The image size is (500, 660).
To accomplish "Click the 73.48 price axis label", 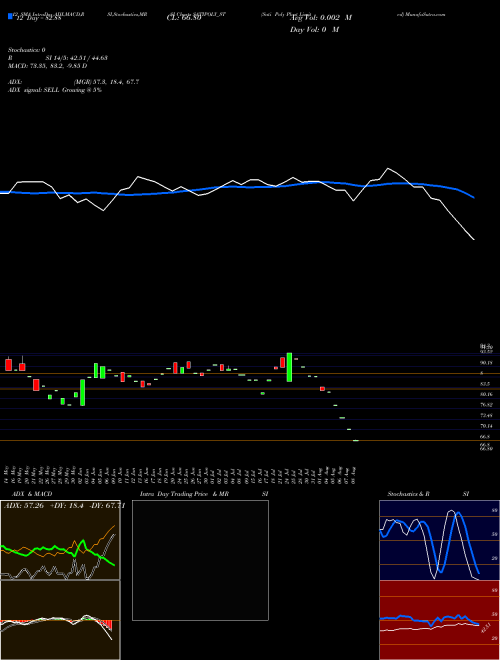I will (x=487, y=415).
